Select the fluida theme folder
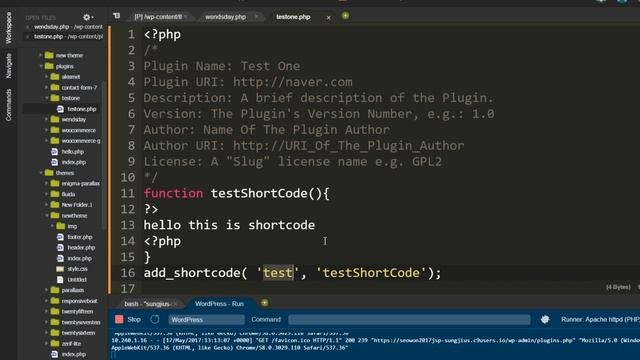This screenshot has width=640, height=360. point(68,194)
